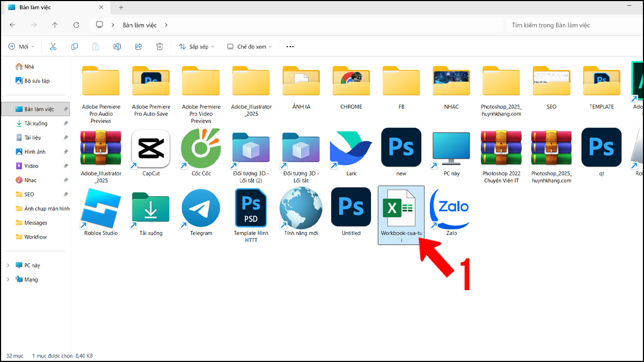
Task: Select the Adobe_Illustrator_2025 WinRAR archive
Action: (x=101, y=156)
